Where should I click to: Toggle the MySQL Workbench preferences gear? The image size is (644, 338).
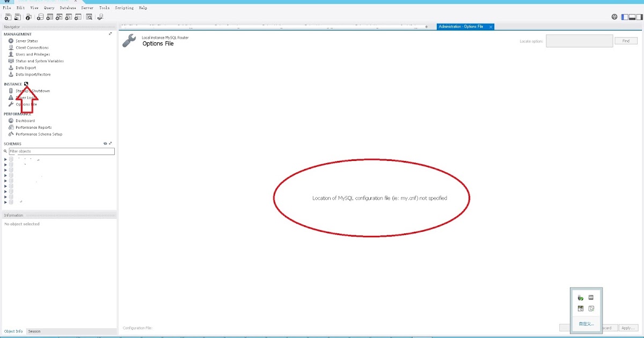tap(614, 17)
